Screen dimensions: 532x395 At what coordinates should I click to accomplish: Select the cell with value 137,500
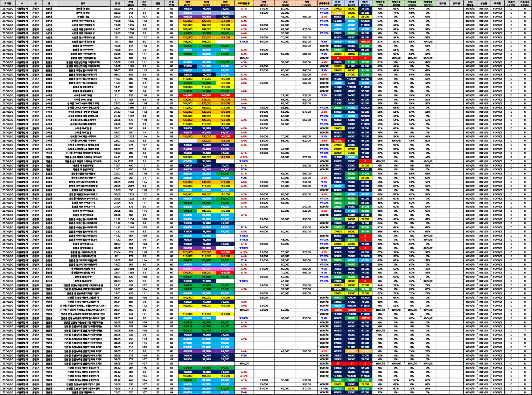225,182
